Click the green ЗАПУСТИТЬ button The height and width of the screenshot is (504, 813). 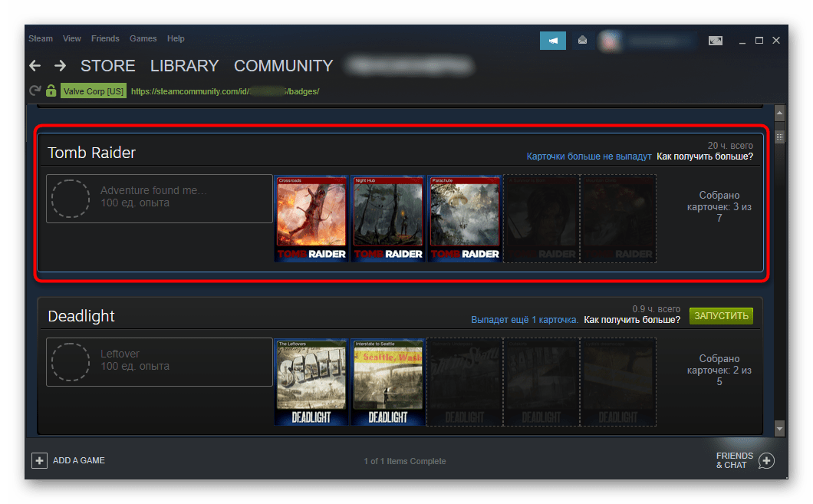pos(721,316)
